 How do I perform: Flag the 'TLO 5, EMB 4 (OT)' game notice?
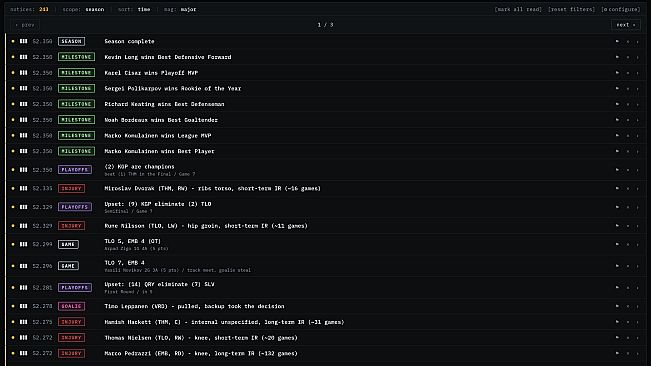point(617,244)
